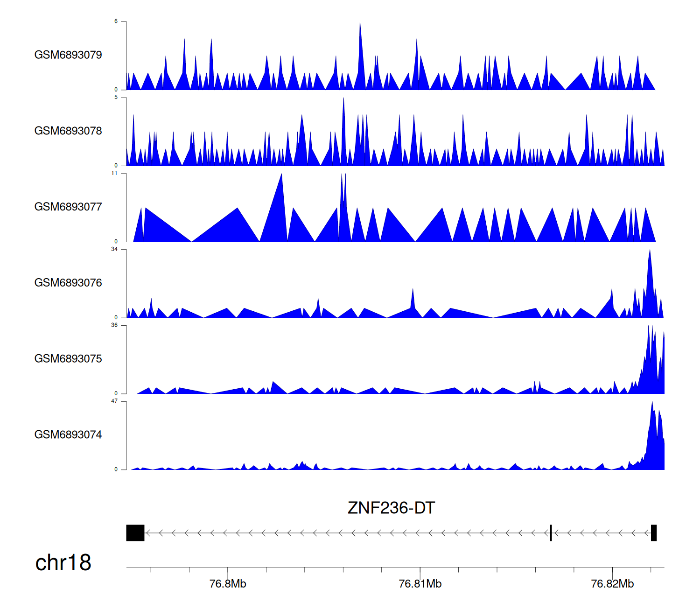The width and height of the screenshot is (700, 616).
Task: Click the GSM6893075 track label
Action: (68, 359)
